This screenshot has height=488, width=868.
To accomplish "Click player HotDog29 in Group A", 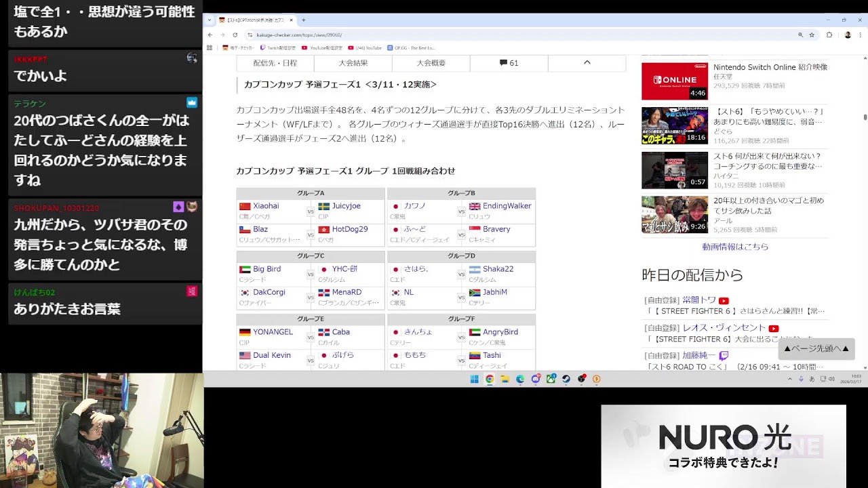I will (x=350, y=229).
